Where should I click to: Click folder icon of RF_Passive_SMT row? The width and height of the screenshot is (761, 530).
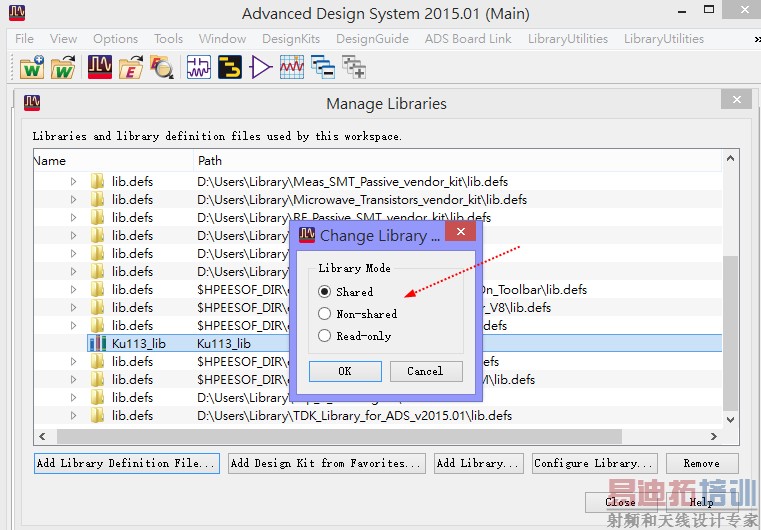click(98, 217)
